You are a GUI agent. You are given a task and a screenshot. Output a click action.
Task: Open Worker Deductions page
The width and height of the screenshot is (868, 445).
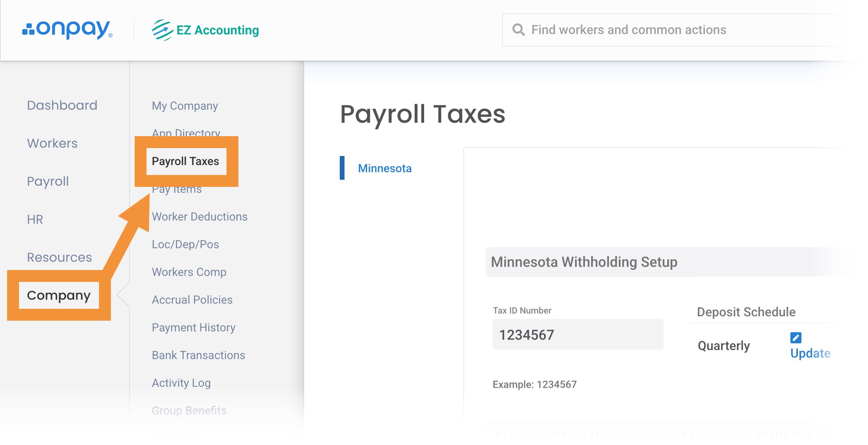click(x=200, y=217)
